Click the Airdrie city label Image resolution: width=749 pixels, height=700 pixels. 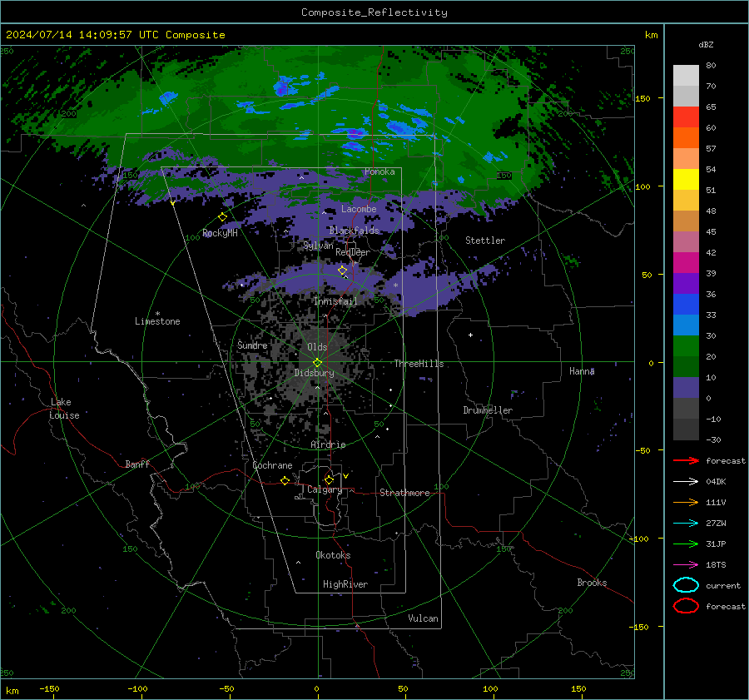(x=328, y=444)
